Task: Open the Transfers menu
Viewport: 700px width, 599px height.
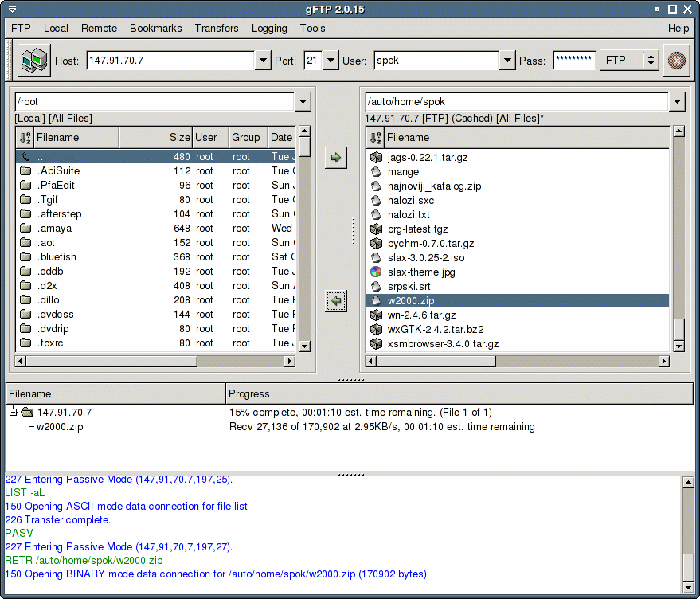Action: pyautogui.click(x=217, y=29)
